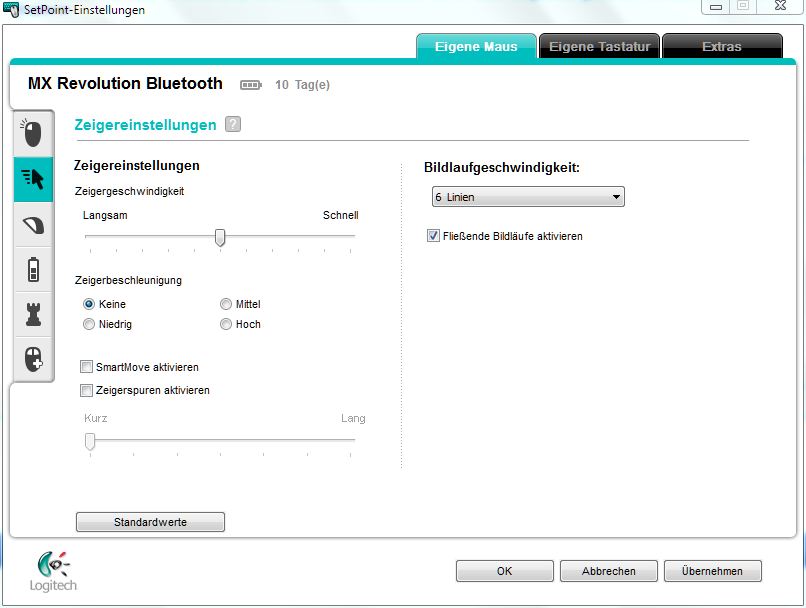This screenshot has width=806, height=608.
Task: Confirm with the OK button
Action: click(x=504, y=571)
